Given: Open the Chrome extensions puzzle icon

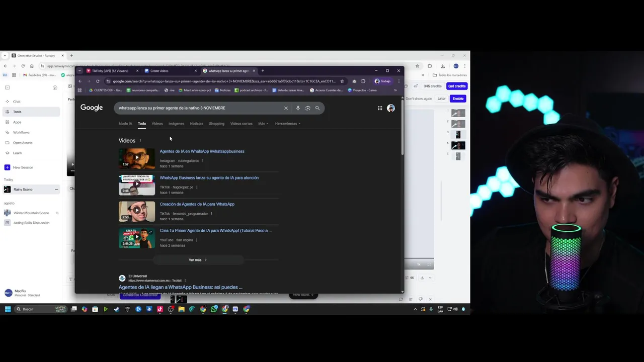Looking at the screenshot, I should 363,81.
